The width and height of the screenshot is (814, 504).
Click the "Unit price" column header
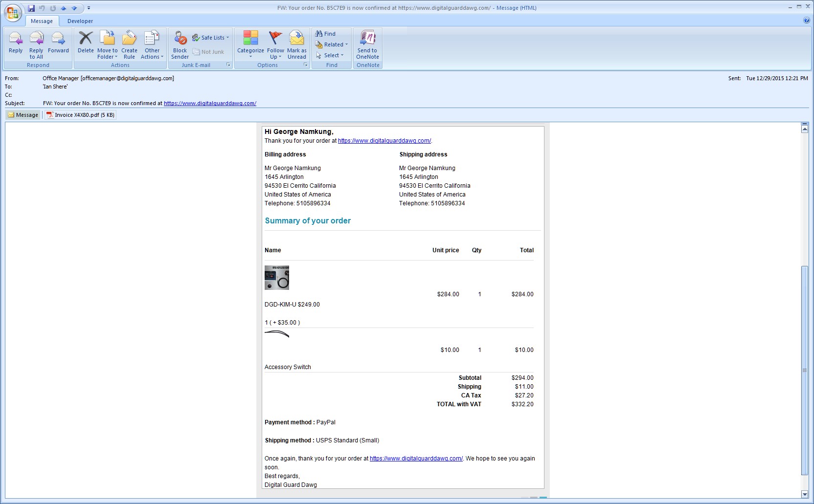[x=446, y=250]
